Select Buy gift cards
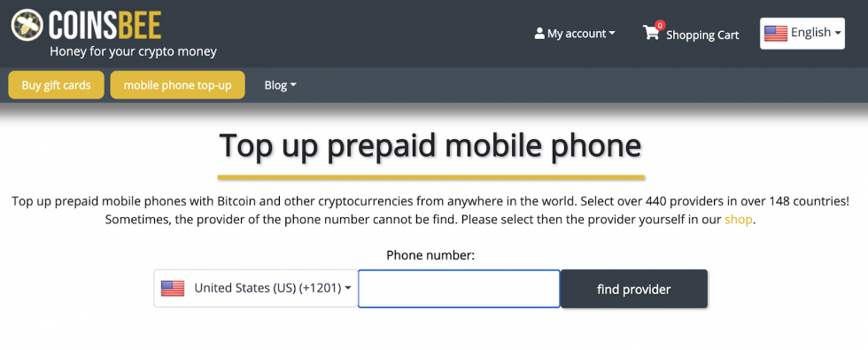Viewport: 868px width, 350px height. [x=56, y=85]
